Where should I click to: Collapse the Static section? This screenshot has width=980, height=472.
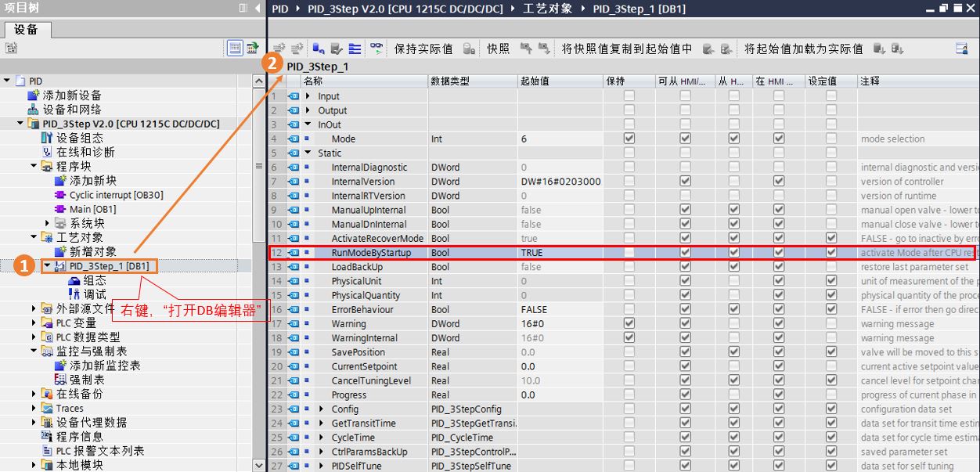click(308, 153)
